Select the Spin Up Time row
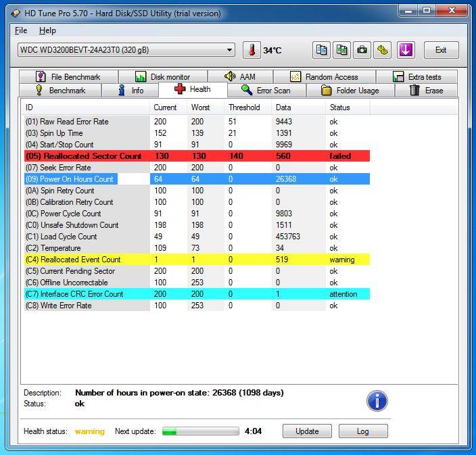Screen dimensions: 476x455 tap(197, 133)
